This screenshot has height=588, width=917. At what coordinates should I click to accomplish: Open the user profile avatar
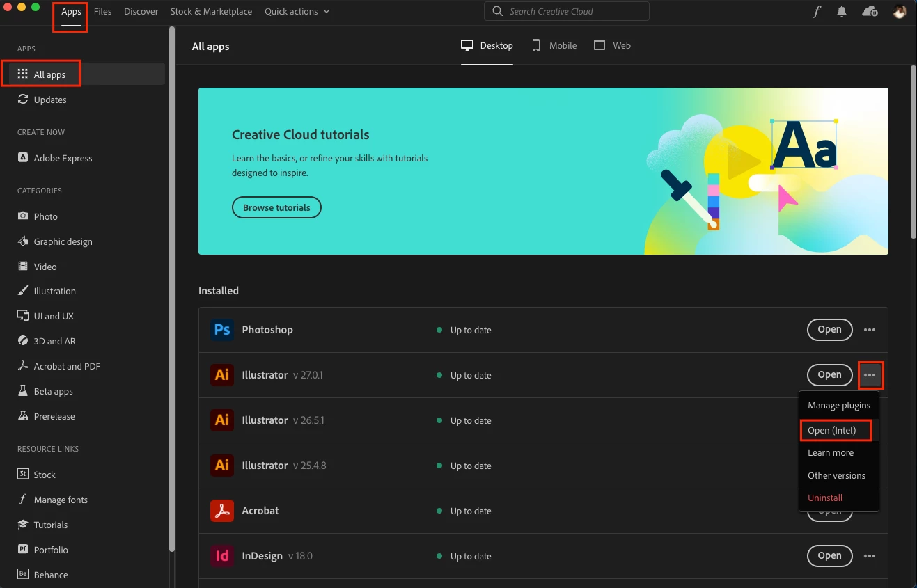[x=900, y=12]
